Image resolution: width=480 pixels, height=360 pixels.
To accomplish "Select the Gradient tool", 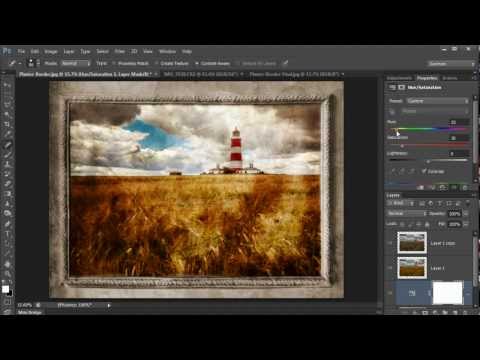I will pos(7,194).
